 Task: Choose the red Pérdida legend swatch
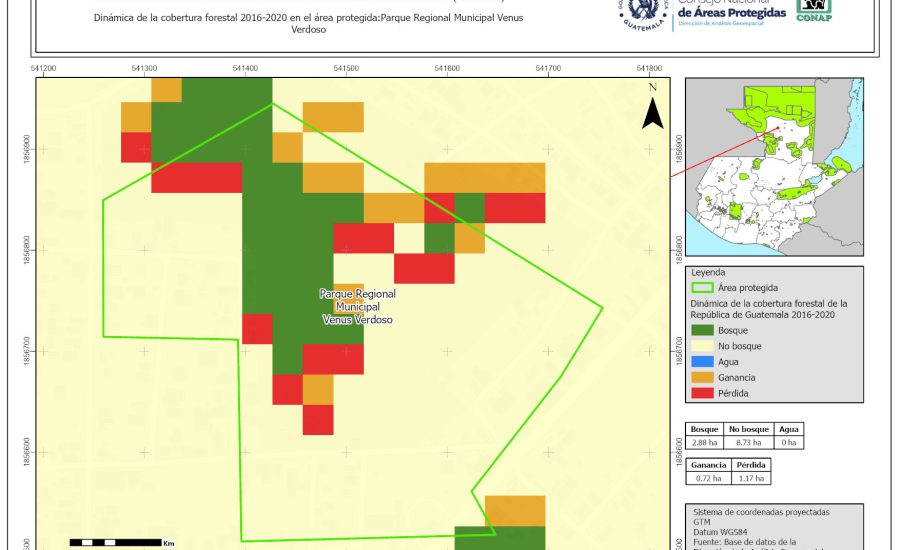coord(702,394)
